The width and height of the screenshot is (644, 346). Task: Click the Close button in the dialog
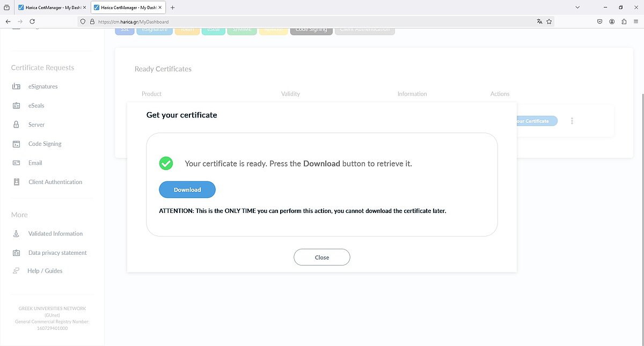point(321,257)
